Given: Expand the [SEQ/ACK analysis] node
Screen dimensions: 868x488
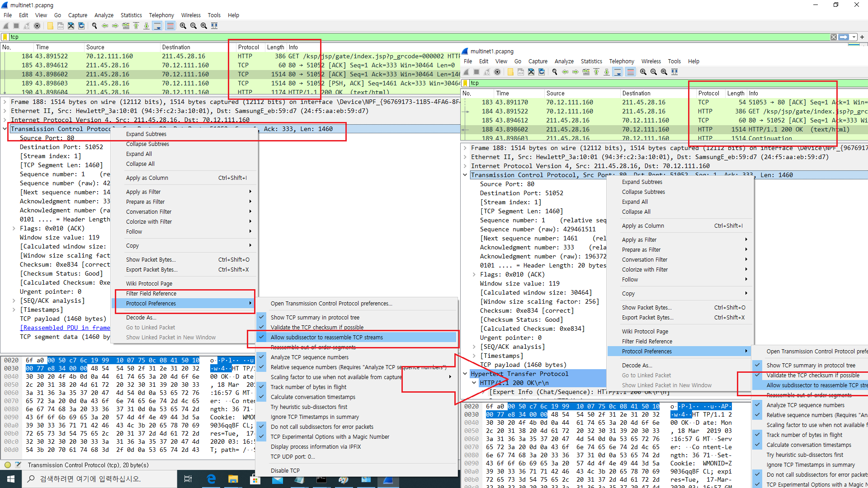Looking at the screenshot, I should (x=14, y=301).
